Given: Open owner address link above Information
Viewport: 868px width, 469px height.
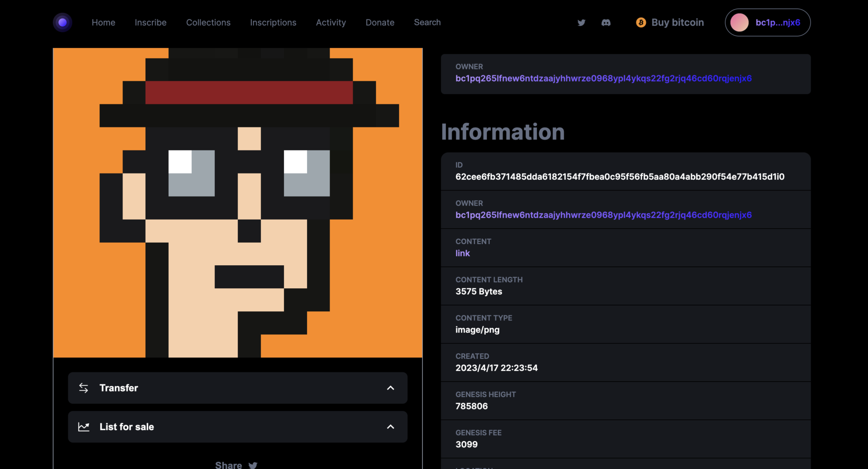Looking at the screenshot, I should pyautogui.click(x=604, y=78).
